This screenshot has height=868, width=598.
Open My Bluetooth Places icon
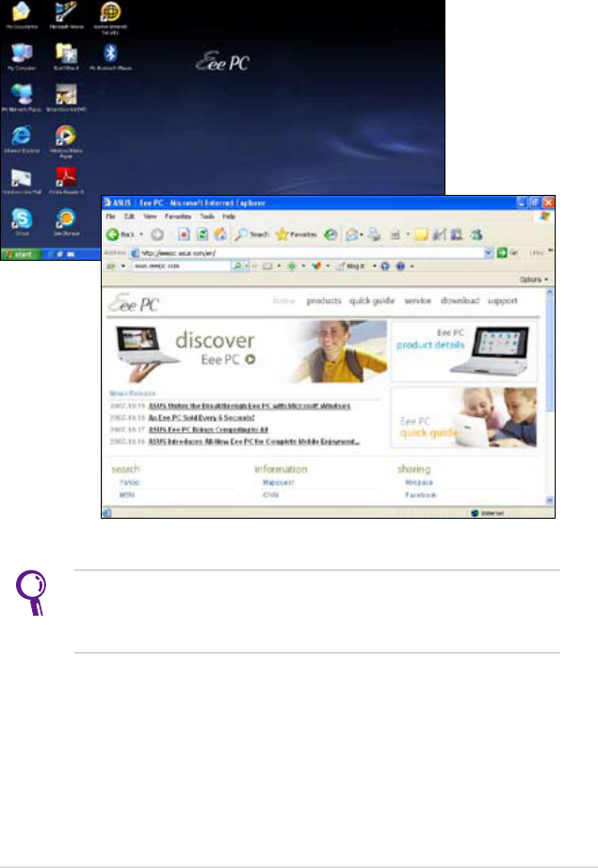(110, 57)
